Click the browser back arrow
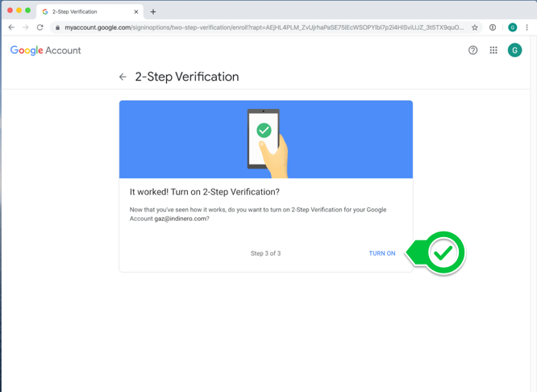 pos(11,27)
